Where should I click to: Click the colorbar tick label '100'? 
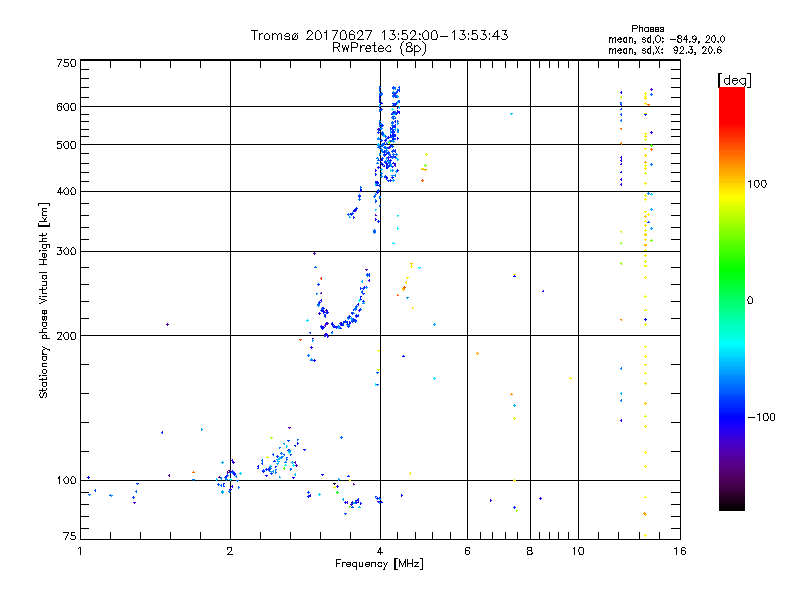(x=757, y=184)
